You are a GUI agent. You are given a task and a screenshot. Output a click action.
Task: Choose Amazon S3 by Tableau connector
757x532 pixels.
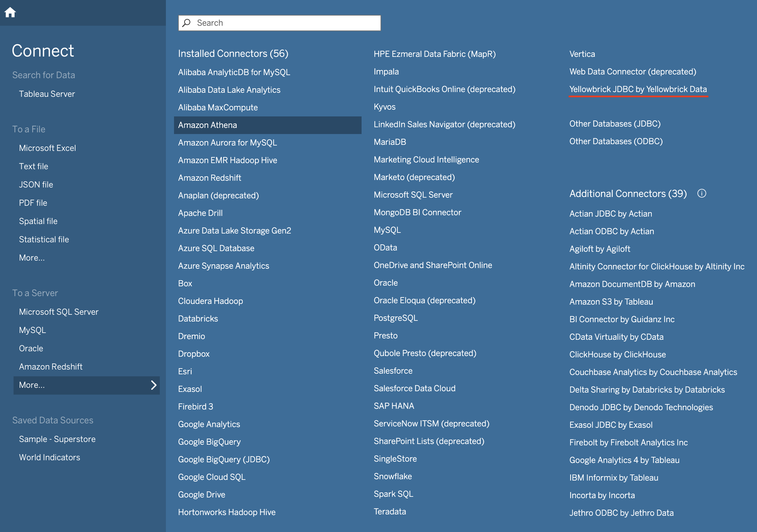tap(611, 302)
